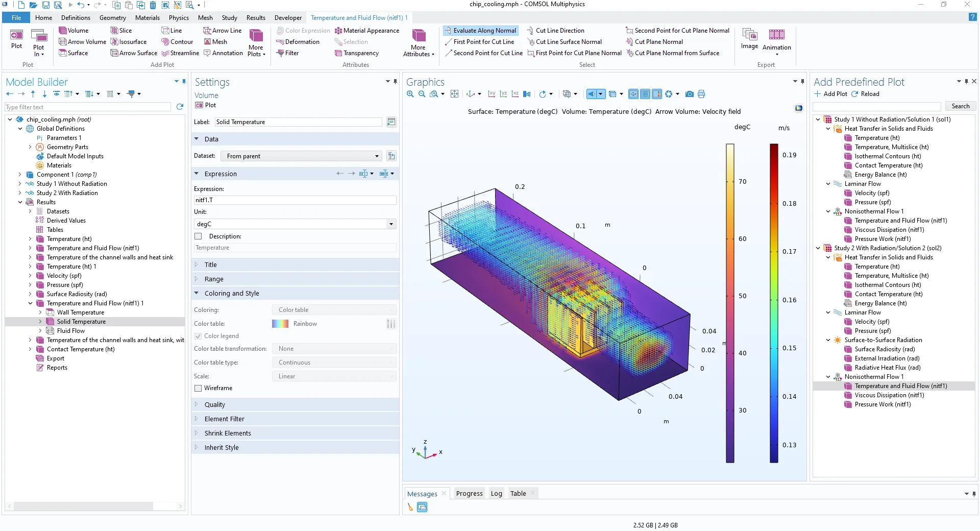Viewport: 980px width, 531px height.
Task: Expand the Quality section
Action: [214, 404]
